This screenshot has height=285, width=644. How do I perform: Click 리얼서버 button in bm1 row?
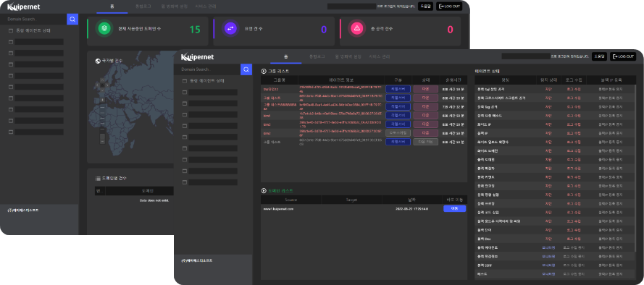[x=398, y=115]
